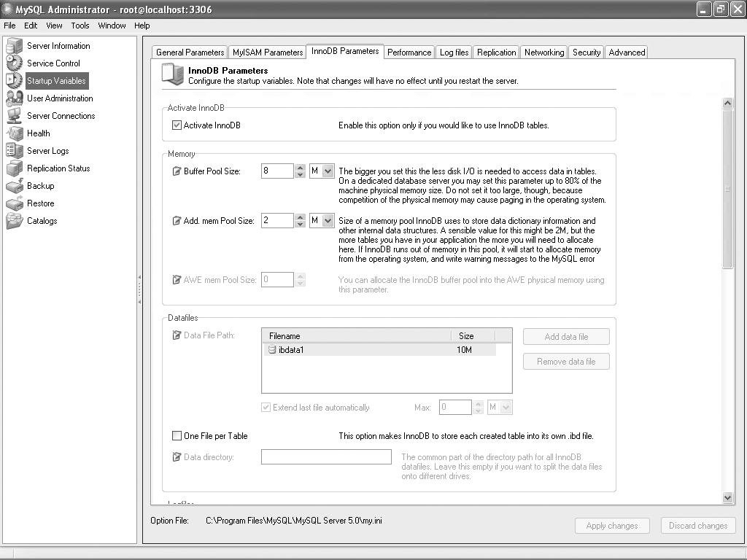
Task: Open the Catalogs folder icon
Action: (x=15, y=221)
